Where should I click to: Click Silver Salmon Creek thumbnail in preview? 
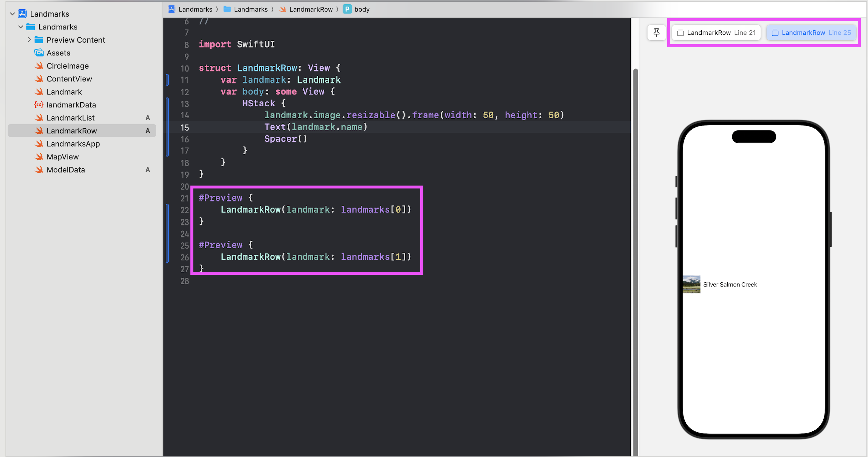point(691,284)
